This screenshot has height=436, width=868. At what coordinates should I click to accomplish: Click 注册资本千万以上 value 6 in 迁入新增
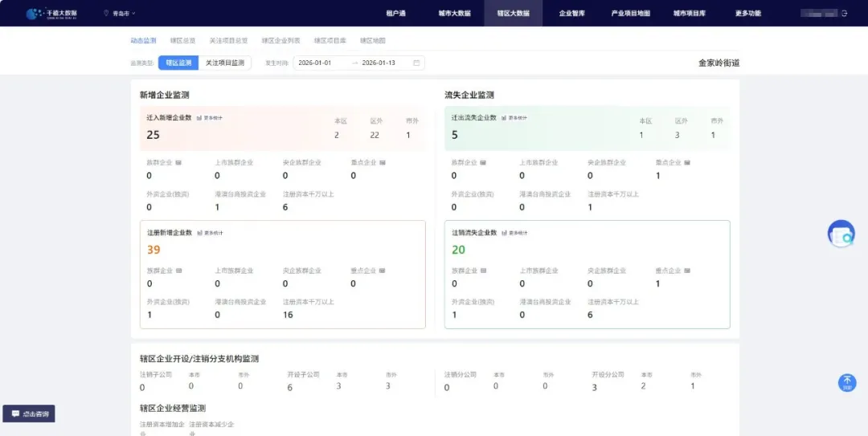pos(285,207)
